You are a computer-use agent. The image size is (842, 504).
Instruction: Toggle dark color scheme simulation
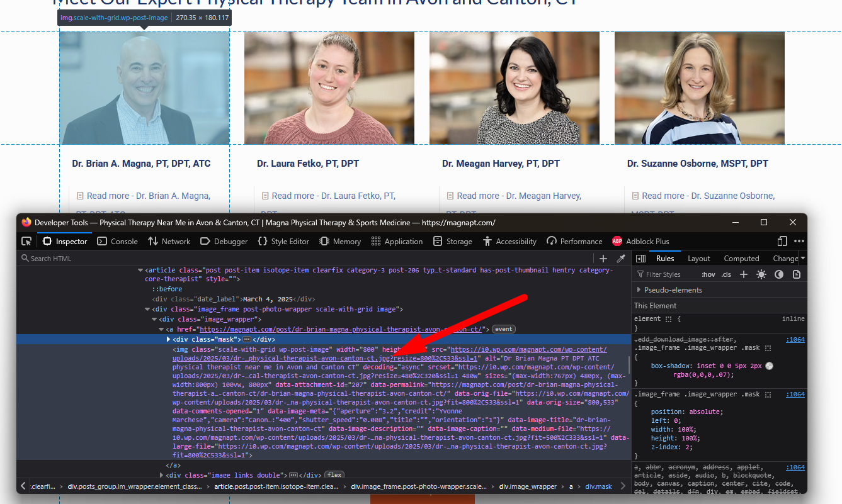pyautogui.click(x=779, y=274)
